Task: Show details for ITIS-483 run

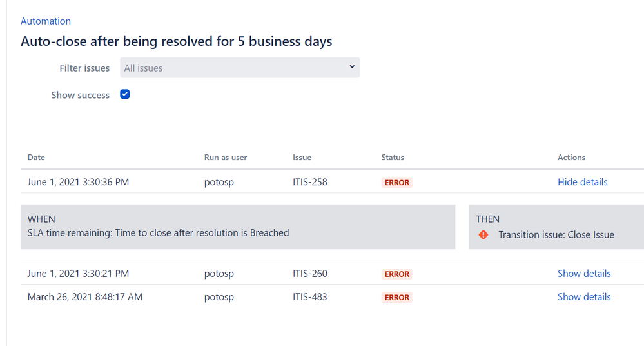Action: click(x=584, y=297)
